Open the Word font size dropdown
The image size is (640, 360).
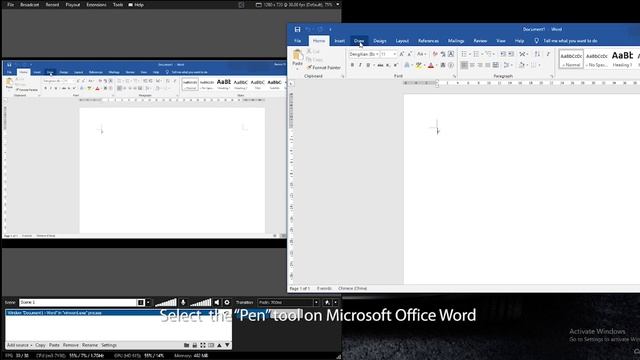tap(394, 54)
